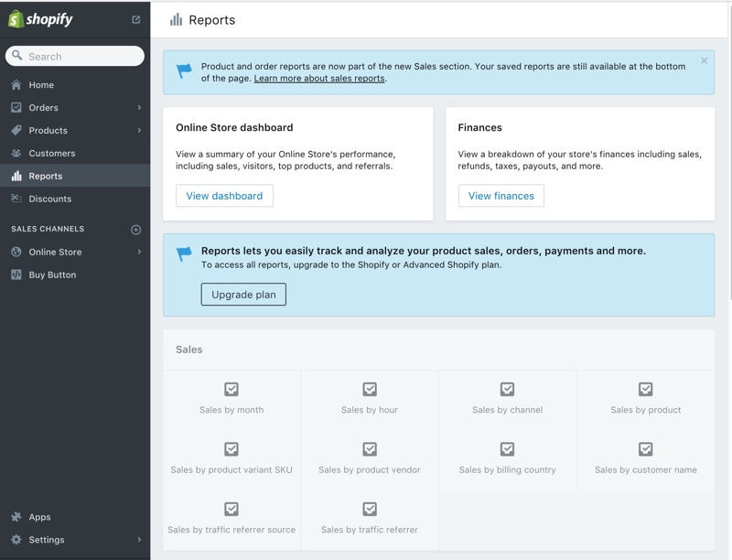The height and width of the screenshot is (560, 732).
Task: Dismiss the sales section notice banner
Action: pos(704,60)
